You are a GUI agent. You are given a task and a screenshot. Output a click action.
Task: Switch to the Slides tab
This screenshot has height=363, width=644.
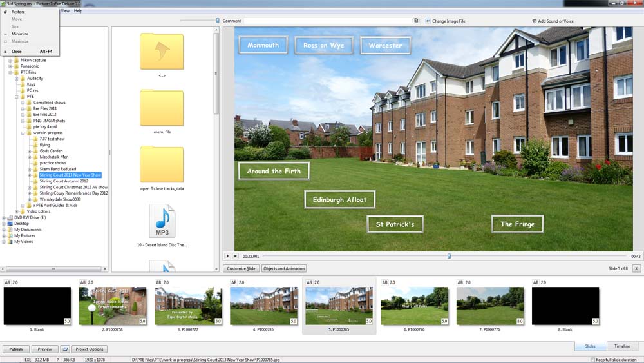pos(590,346)
